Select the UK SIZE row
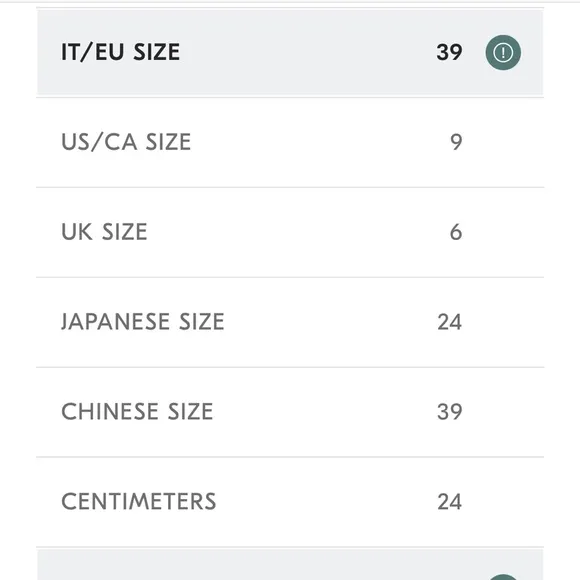The width and height of the screenshot is (580, 580). pos(290,232)
